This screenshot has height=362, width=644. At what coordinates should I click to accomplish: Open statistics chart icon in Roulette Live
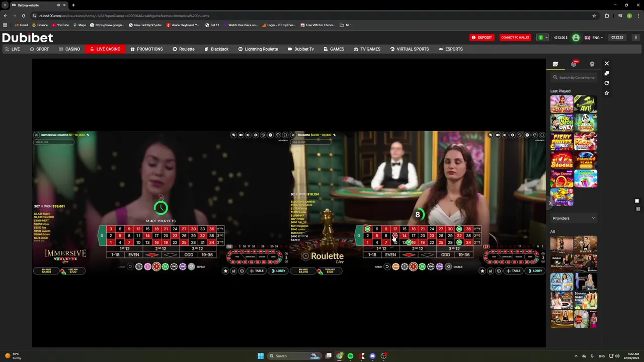[x=491, y=271]
